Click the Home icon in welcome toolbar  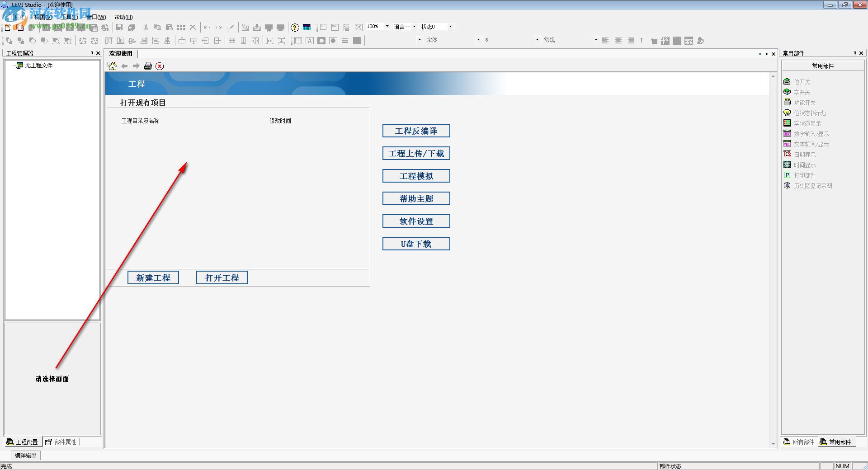[x=113, y=66]
